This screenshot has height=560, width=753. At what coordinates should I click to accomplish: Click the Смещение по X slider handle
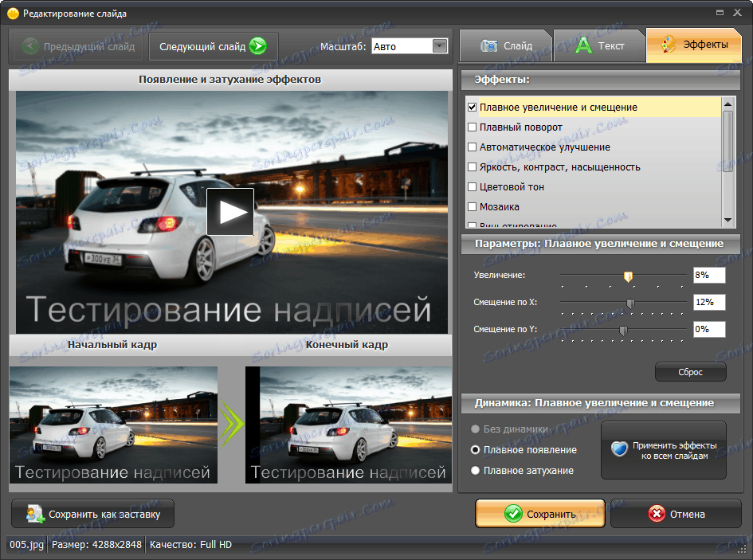coord(630,303)
